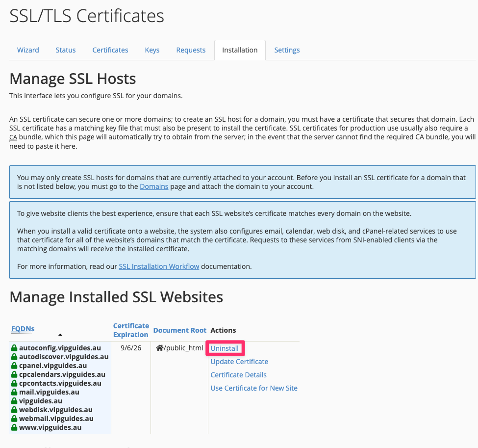Sort by Document Root column
Screen dimensions: 478x448
179,330
